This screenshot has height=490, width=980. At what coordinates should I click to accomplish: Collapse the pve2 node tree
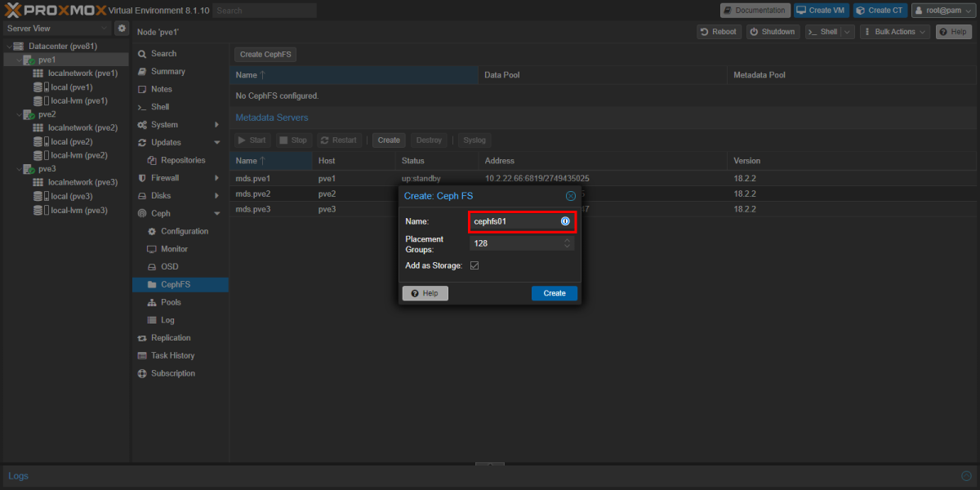point(18,114)
